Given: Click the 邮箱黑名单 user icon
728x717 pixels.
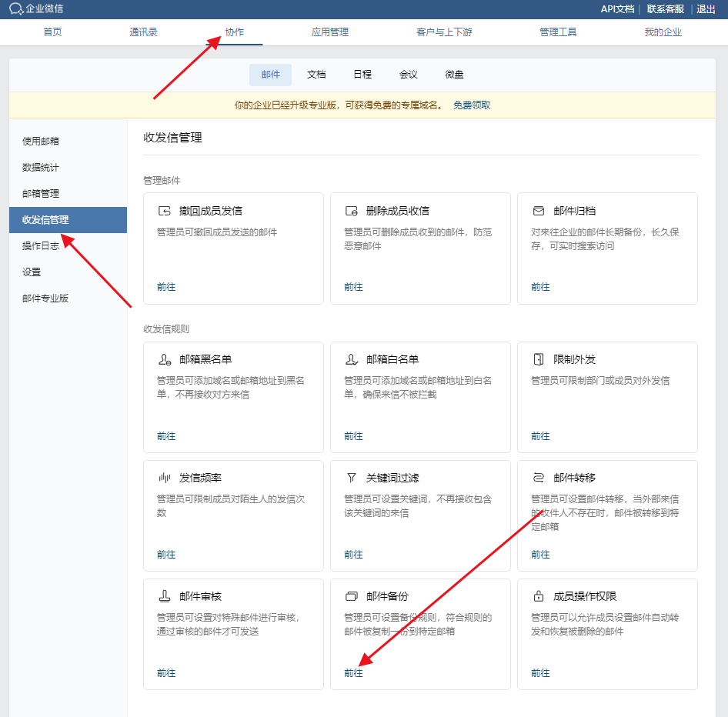Looking at the screenshot, I should [164, 359].
